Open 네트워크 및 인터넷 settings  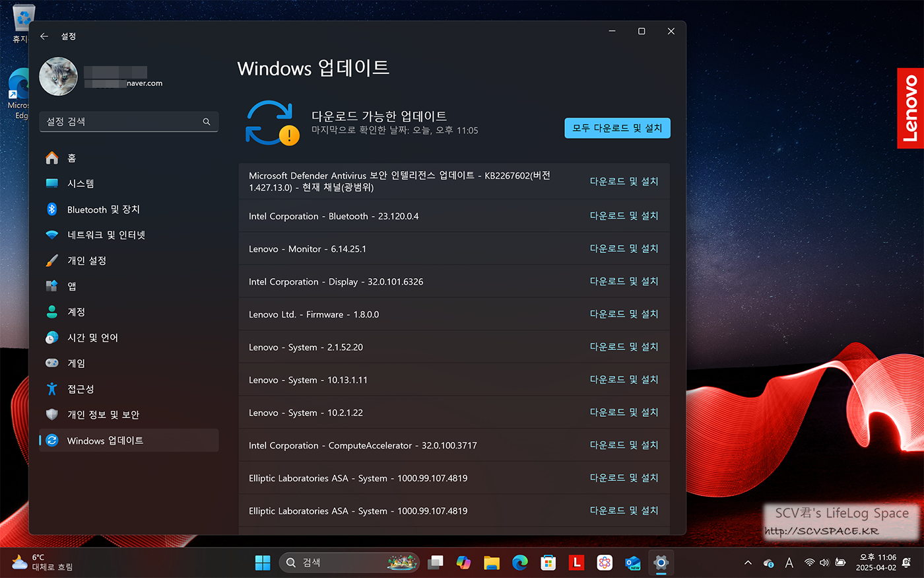click(x=129, y=235)
